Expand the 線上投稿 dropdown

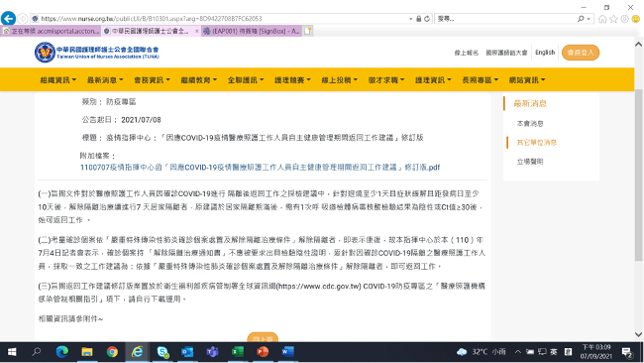pos(339,80)
